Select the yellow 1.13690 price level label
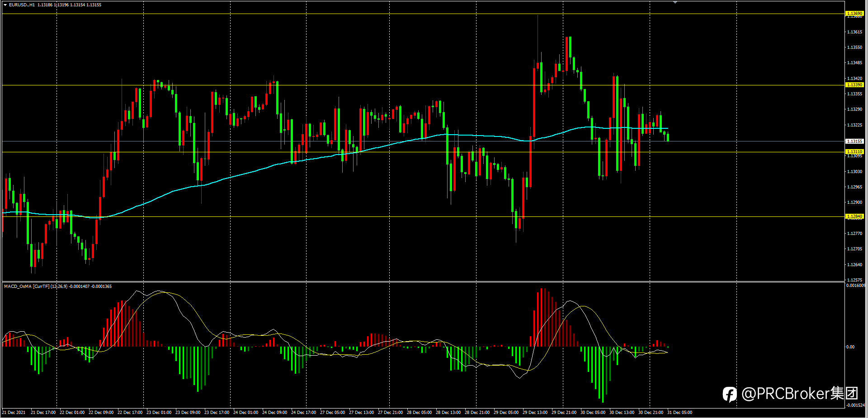 coord(854,14)
